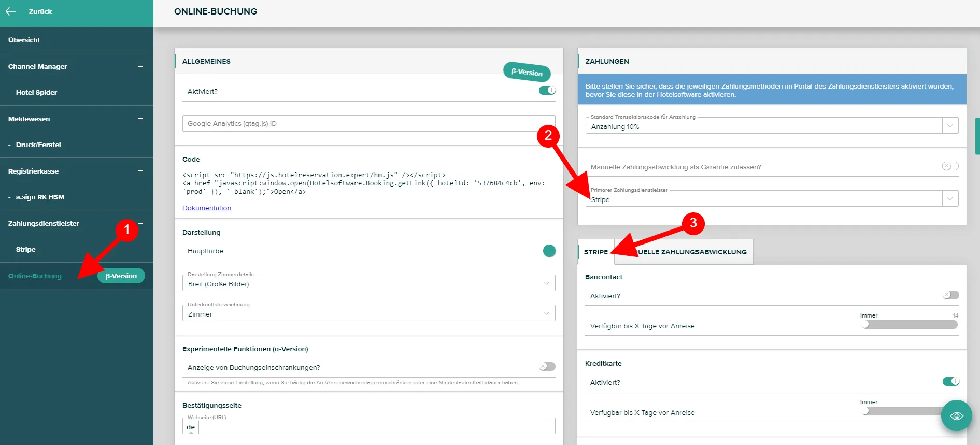Go back using the Zurück link
This screenshot has height=445, width=980.
click(40, 11)
